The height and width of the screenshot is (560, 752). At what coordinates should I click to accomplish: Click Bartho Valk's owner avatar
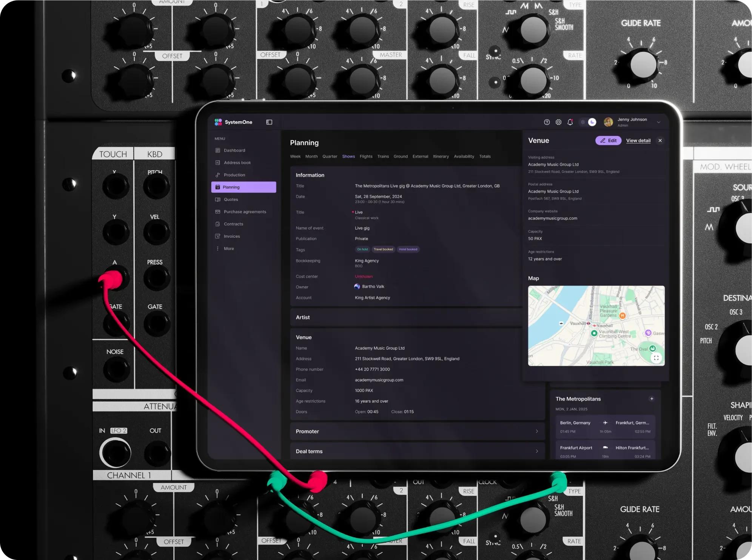357,287
